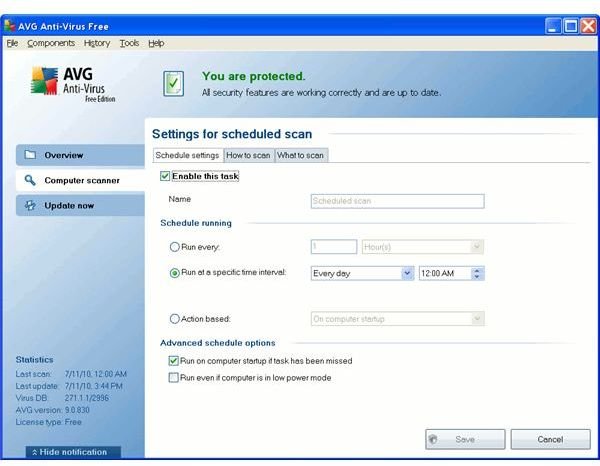Switch to the What to scan tab
Viewport: 600px width, 466px height.
pyautogui.click(x=300, y=155)
